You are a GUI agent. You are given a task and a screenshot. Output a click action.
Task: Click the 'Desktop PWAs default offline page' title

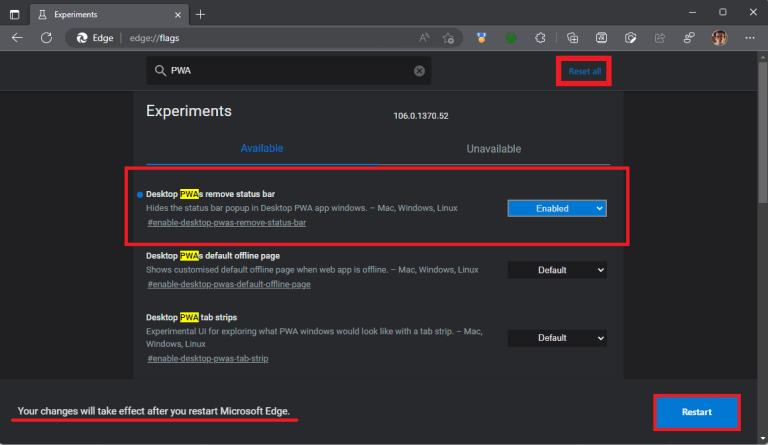[x=213, y=256]
